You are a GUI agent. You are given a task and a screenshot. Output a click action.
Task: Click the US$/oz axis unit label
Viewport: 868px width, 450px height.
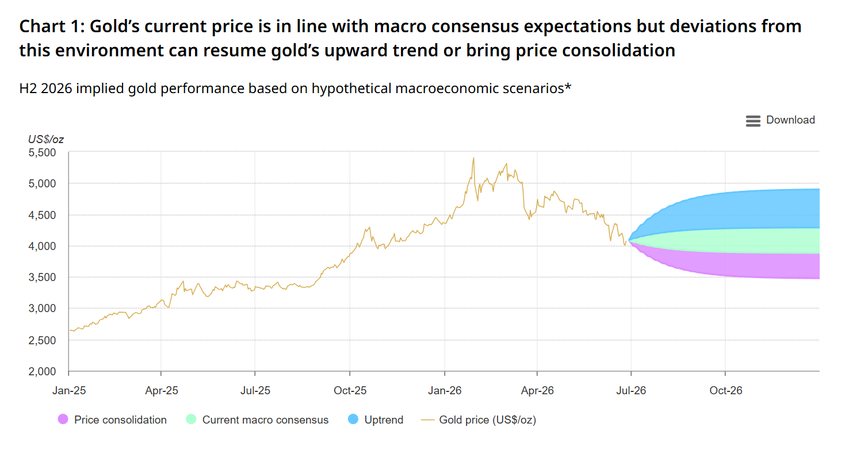coord(46,139)
